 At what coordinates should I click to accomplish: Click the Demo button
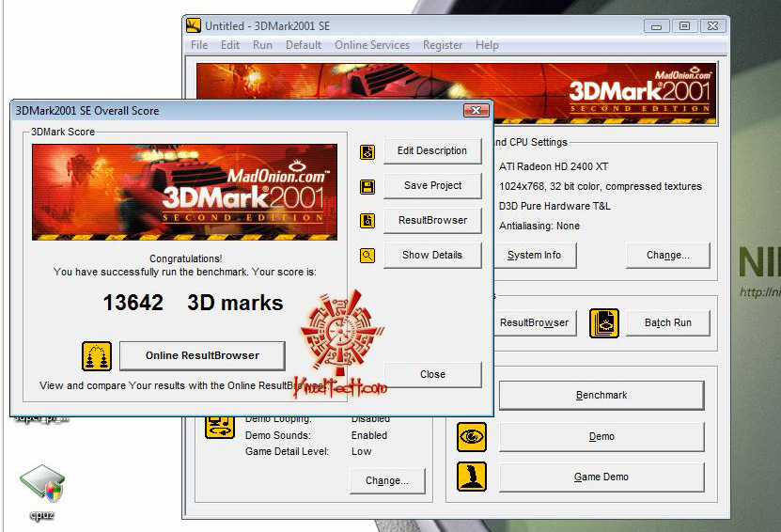601,437
